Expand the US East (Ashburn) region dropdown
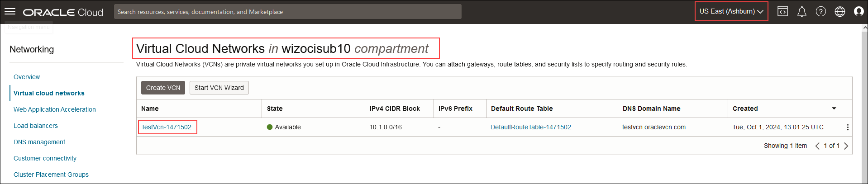The image size is (868, 184). click(x=731, y=12)
